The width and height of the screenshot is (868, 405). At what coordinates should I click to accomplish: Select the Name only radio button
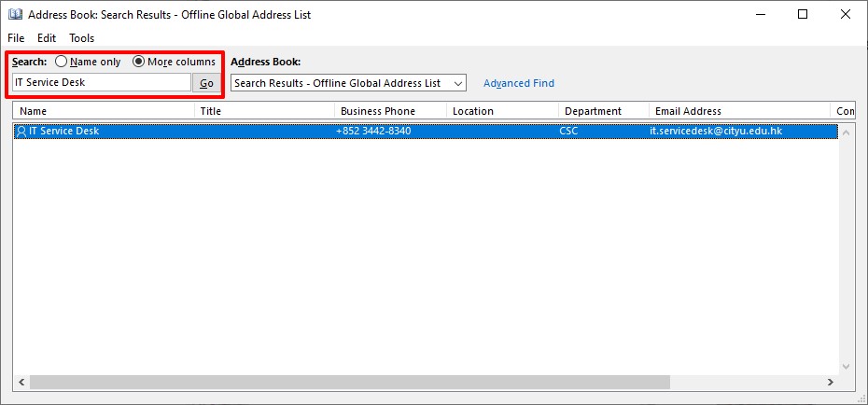tap(62, 62)
